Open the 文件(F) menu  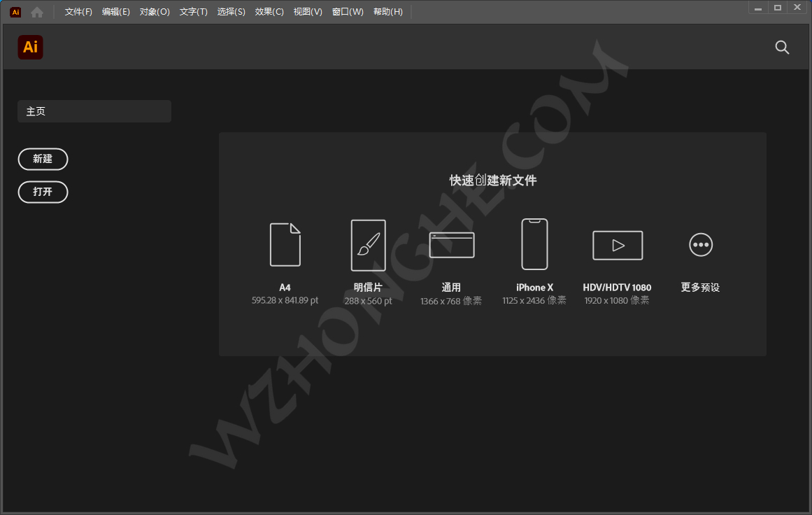78,11
